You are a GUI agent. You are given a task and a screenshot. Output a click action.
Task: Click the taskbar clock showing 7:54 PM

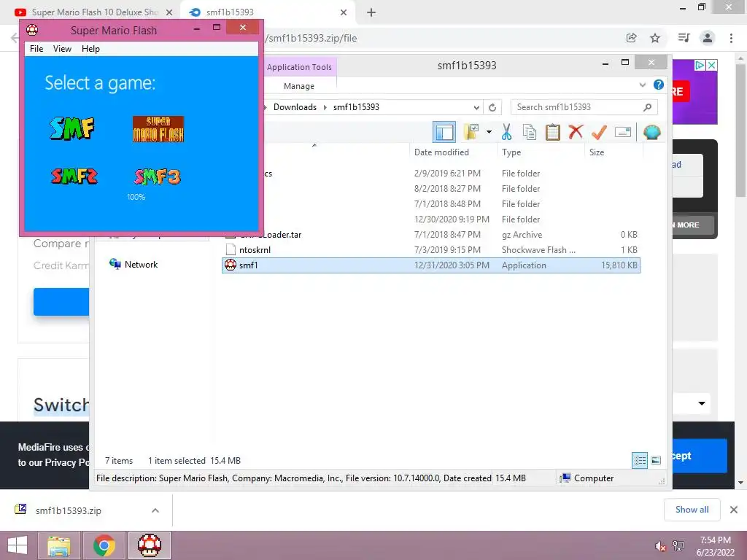(715, 546)
